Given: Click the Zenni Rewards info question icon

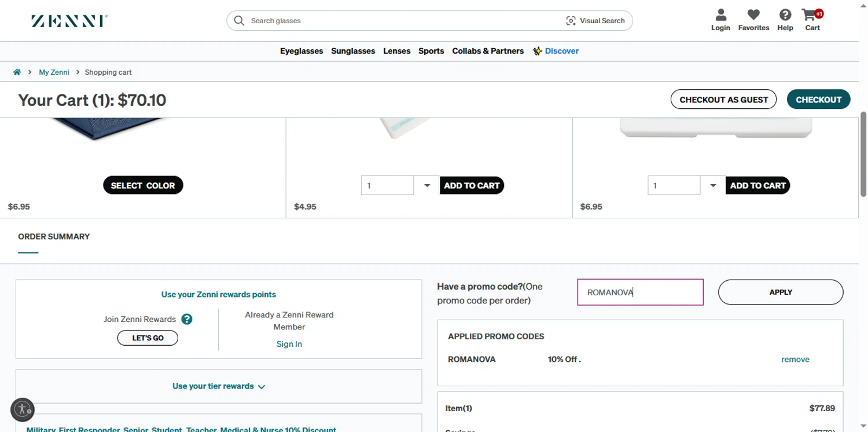Looking at the screenshot, I should [187, 319].
